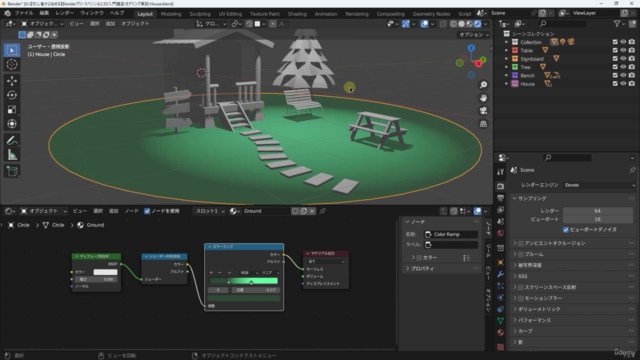The width and height of the screenshot is (640, 360).
Task: Open the viewport Object menu
Action: (135, 24)
